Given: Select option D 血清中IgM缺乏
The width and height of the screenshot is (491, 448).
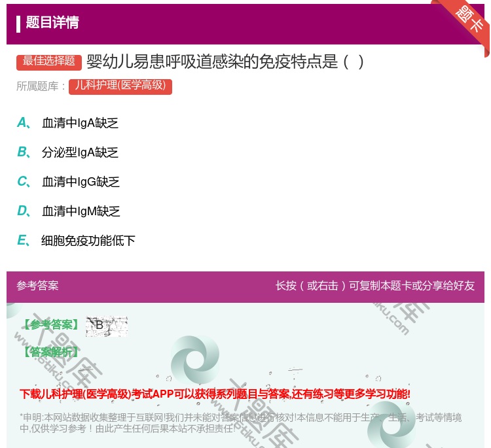Looking at the screenshot, I should click(x=69, y=211).
